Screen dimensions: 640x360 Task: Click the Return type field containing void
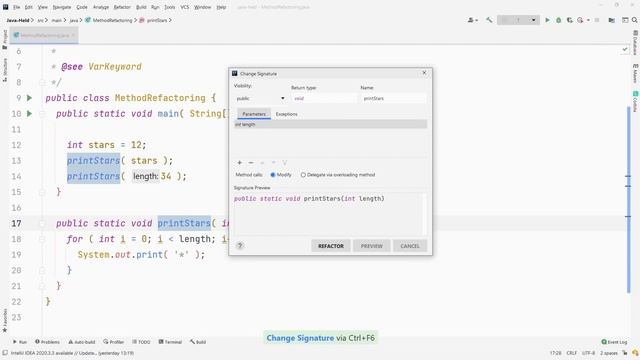point(324,98)
